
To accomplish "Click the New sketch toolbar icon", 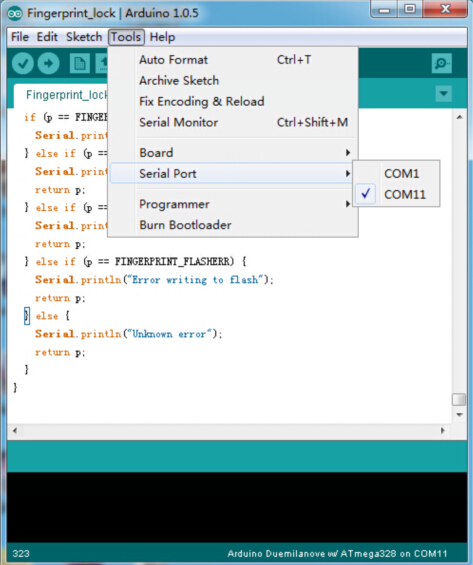I will pyautogui.click(x=80, y=63).
